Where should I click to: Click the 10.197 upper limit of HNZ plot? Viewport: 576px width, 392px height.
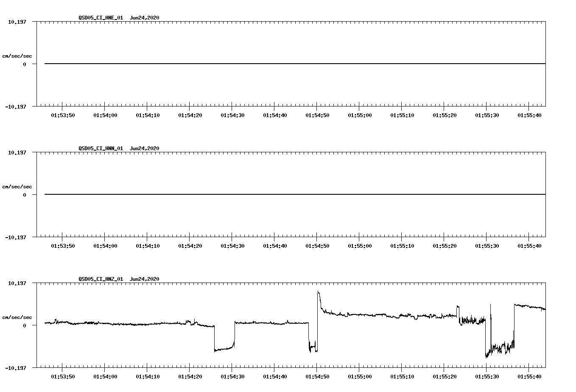[17, 283]
